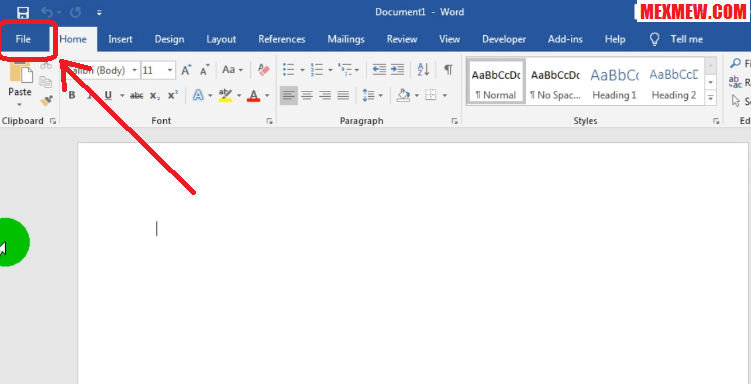Viewport: 751px width, 384px height.
Task: Apply the Heading 1 style
Action: 614,81
